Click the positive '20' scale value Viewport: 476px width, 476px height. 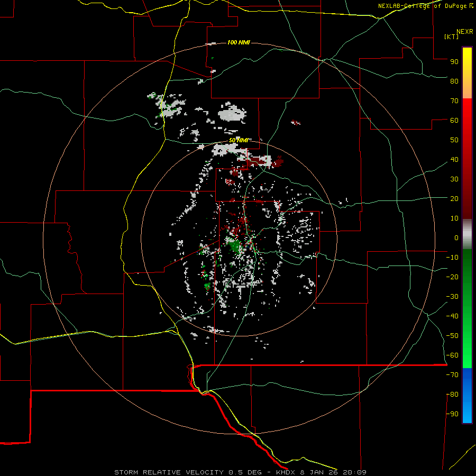454,198
